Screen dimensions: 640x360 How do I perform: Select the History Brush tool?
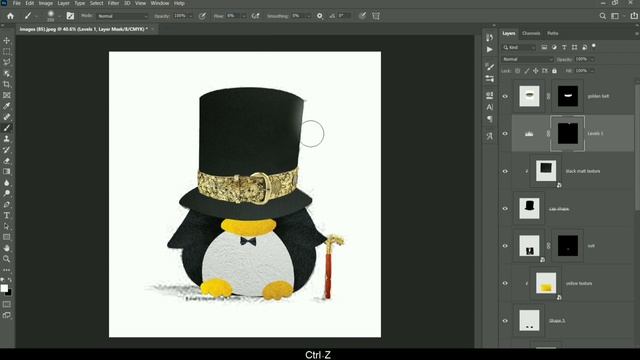click(x=7, y=150)
